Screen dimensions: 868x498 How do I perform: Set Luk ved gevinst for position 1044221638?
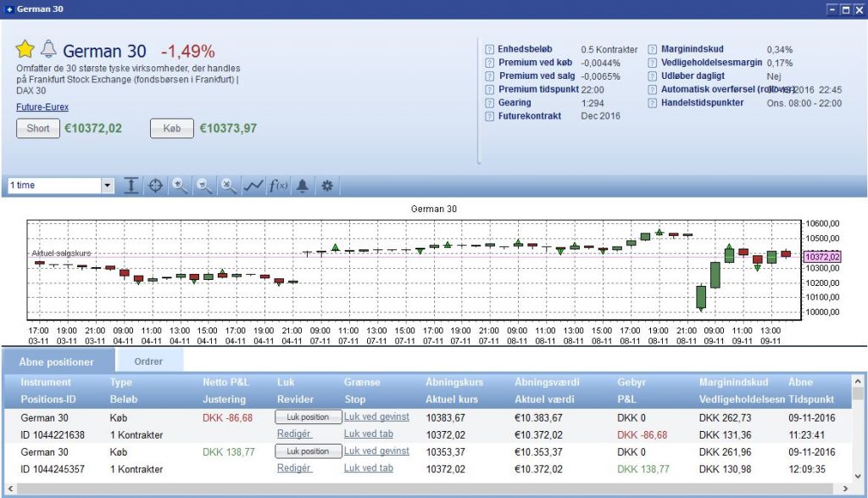pos(376,417)
